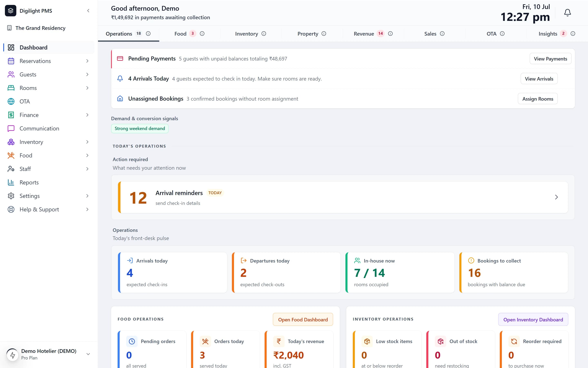Click the info icon beside Insights tab
The image size is (588, 368).
(573, 34)
